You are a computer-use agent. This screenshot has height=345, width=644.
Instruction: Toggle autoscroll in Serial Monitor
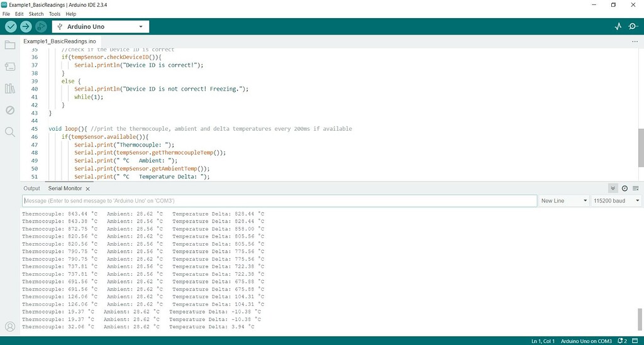tap(613, 189)
